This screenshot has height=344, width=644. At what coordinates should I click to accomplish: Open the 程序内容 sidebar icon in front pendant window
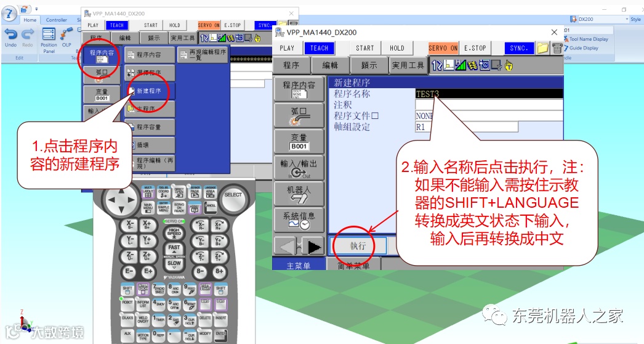click(x=299, y=89)
